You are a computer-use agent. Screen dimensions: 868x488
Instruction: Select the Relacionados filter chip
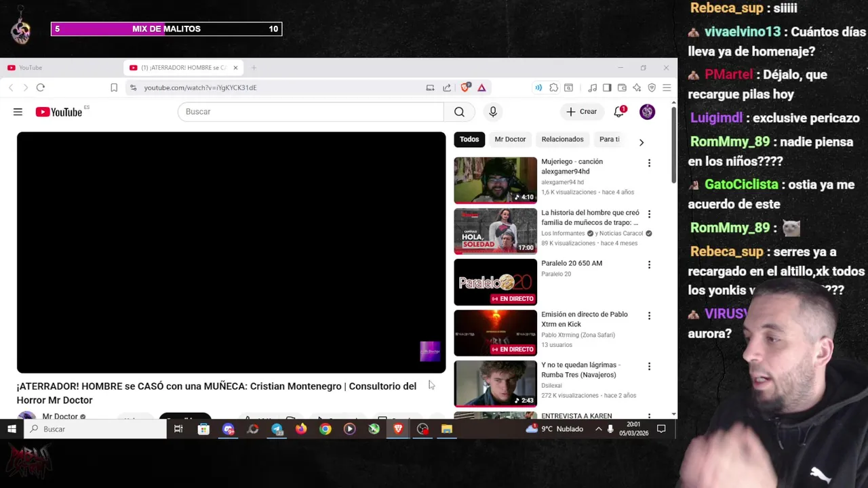[x=562, y=140]
